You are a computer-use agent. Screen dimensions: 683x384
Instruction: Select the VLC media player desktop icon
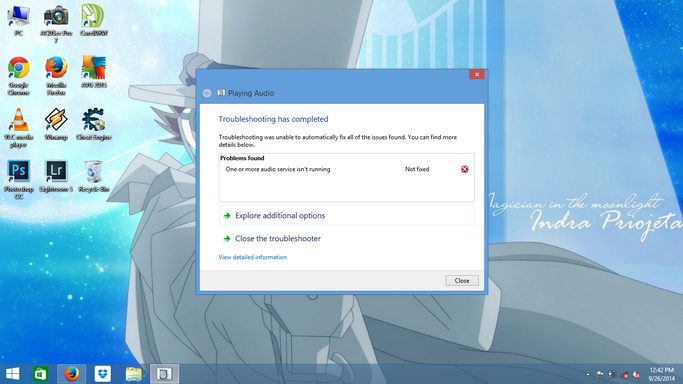[18, 128]
